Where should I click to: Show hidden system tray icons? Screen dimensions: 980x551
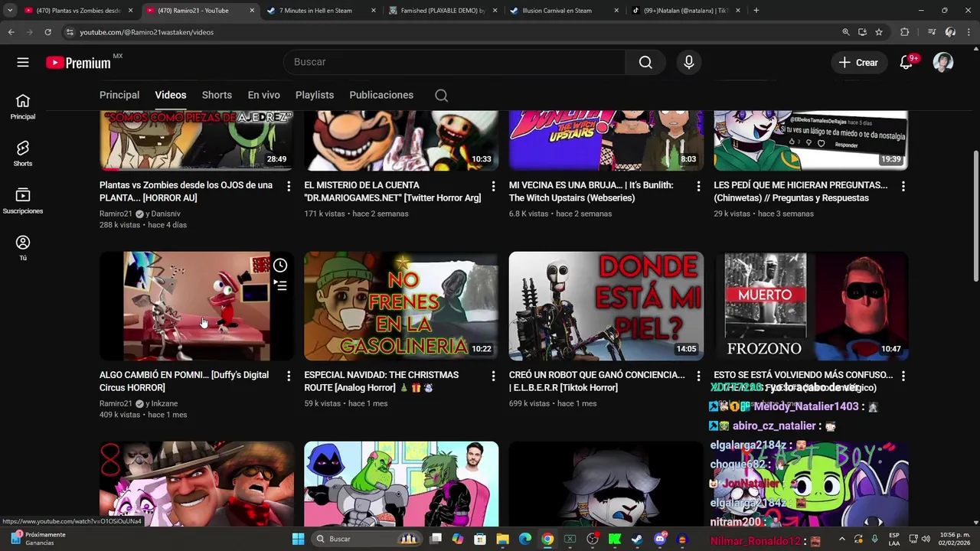click(x=841, y=539)
